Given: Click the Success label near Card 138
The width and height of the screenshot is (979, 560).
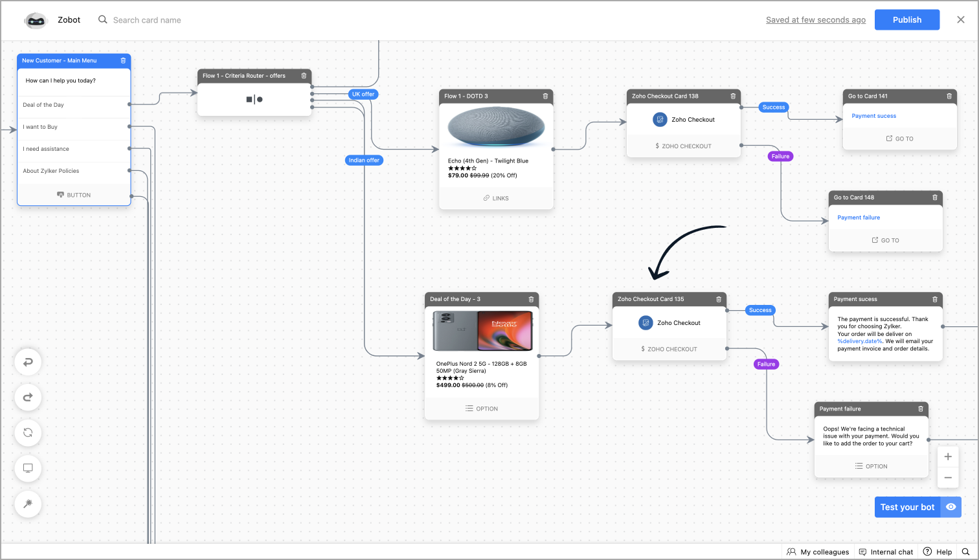Looking at the screenshot, I should click(773, 107).
